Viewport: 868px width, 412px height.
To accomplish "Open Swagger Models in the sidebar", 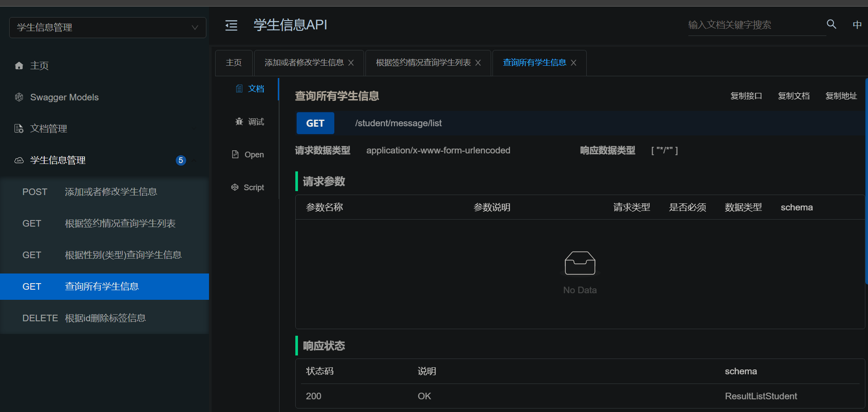I will tap(104, 97).
